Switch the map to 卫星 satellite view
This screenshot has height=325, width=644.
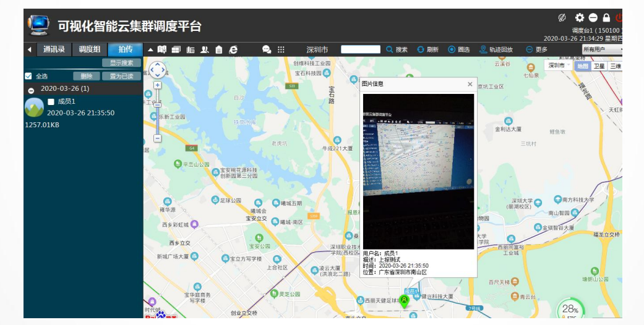coord(599,65)
